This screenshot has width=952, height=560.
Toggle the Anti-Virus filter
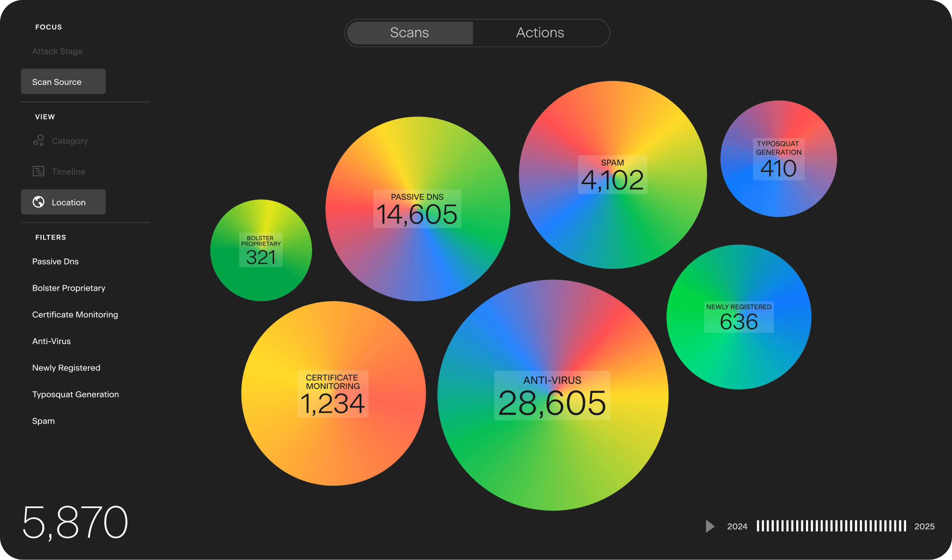pyautogui.click(x=51, y=341)
